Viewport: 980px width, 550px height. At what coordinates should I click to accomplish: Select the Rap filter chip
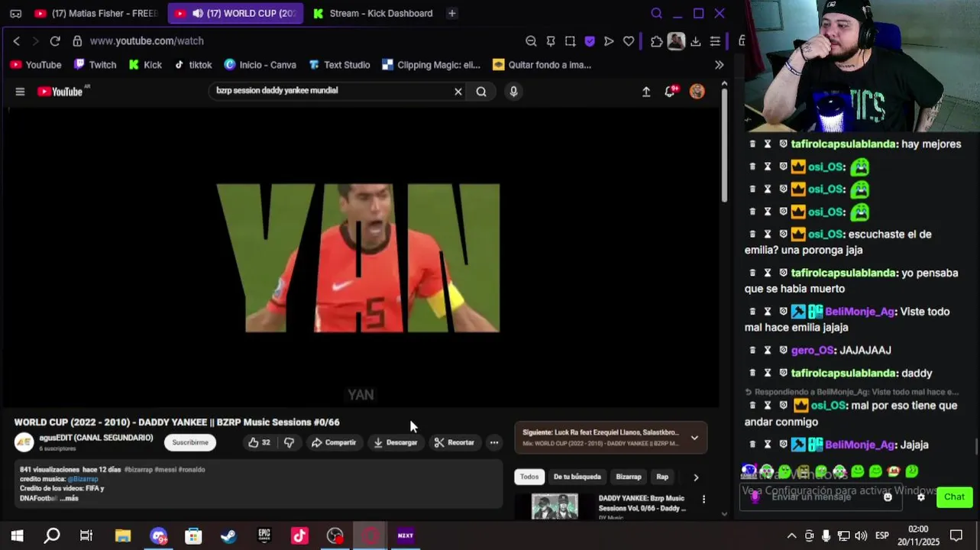(662, 477)
